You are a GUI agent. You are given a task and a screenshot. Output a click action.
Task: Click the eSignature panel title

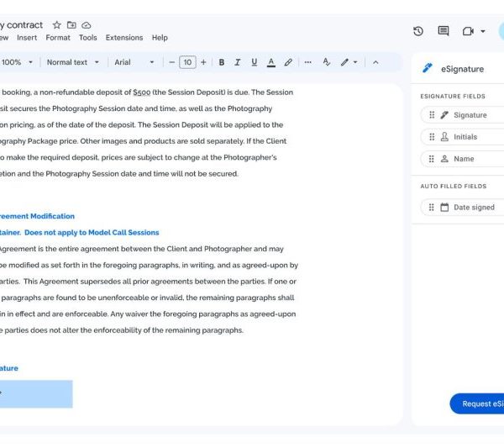462,69
